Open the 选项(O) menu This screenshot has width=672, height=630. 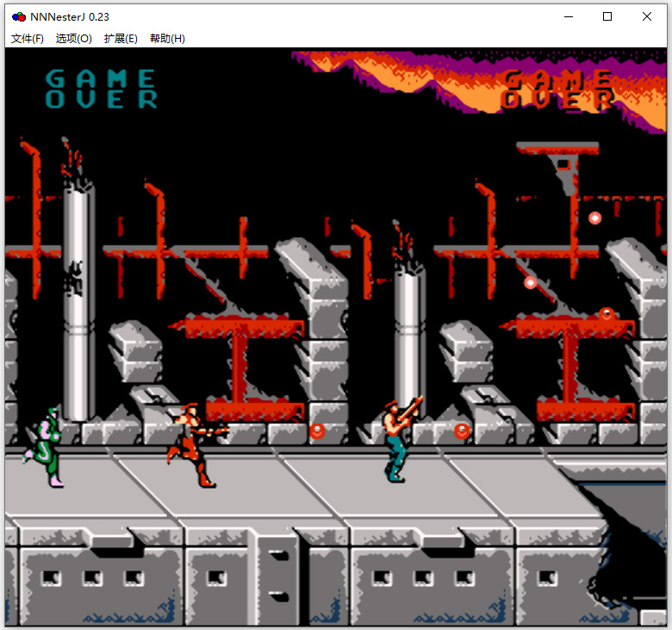74,39
